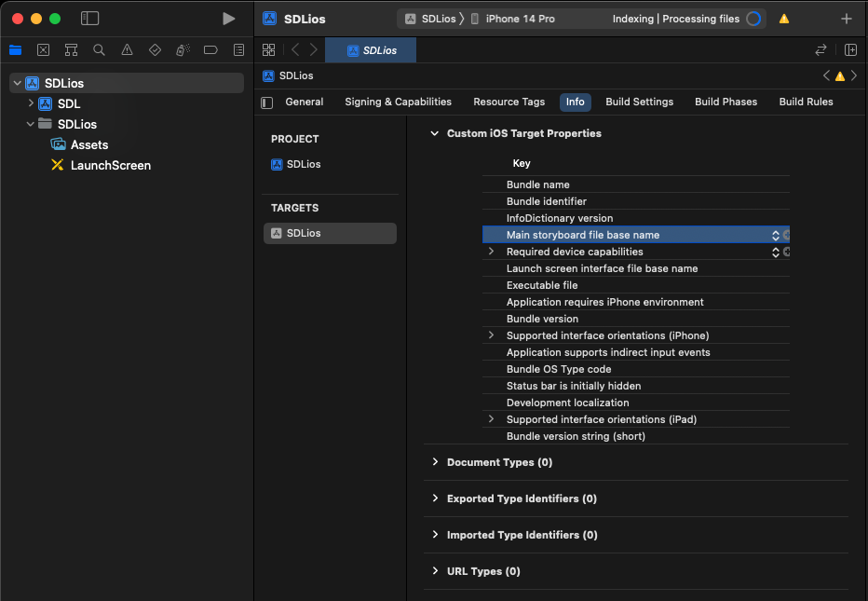Add an editor on the right
The height and width of the screenshot is (601, 868).
[851, 50]
